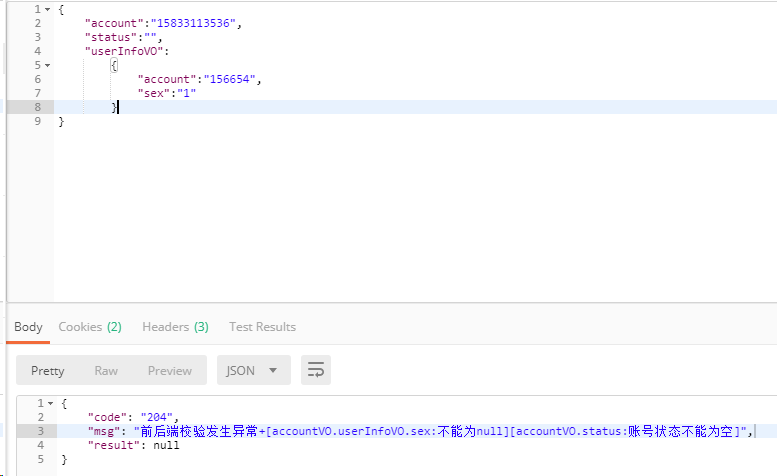Toggle the response word wrap icon
This screenshot has width=777, height=476.
click(316, 370)
